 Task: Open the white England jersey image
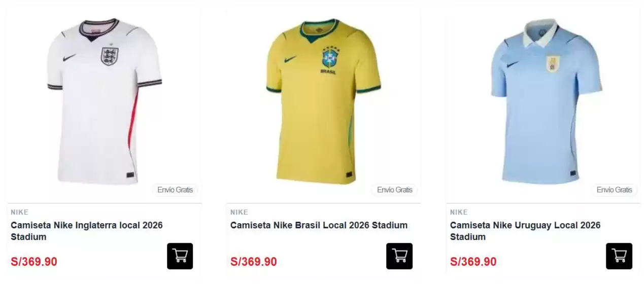pos(105,101)
